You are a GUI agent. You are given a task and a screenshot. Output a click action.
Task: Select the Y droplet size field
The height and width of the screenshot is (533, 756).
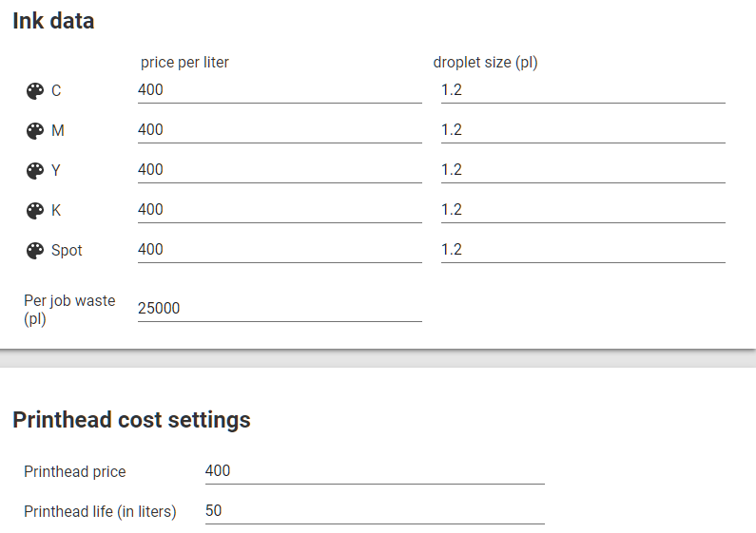pyautogui.click(x=583, y=170)
